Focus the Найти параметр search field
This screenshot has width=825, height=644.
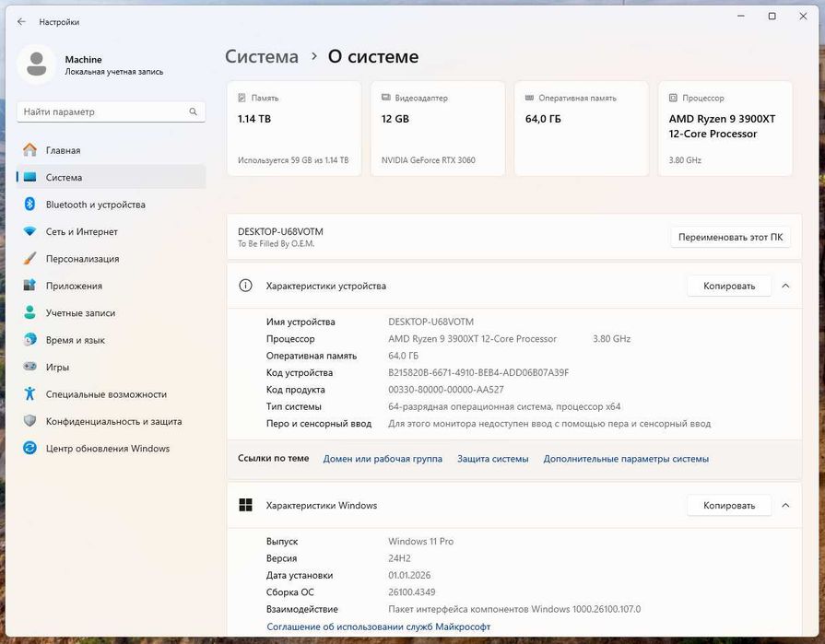point(111,111)
